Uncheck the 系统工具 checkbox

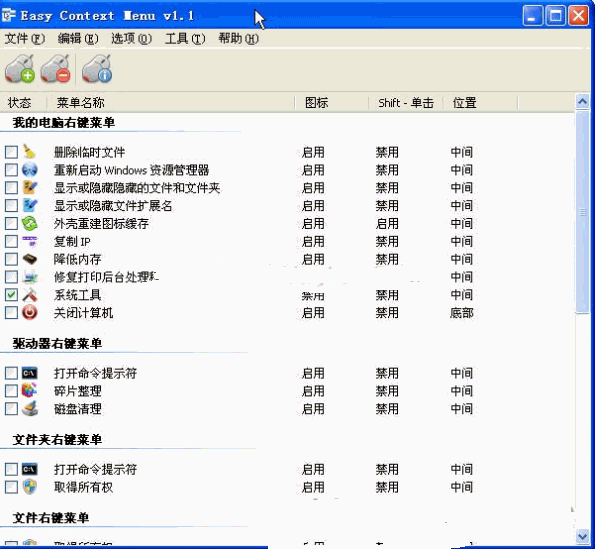coord(11,295)
